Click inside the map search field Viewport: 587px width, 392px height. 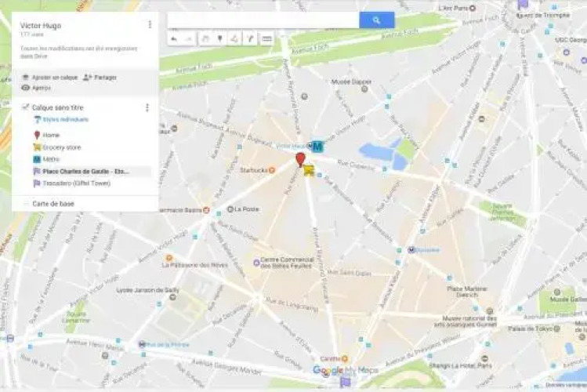[263, 20]
